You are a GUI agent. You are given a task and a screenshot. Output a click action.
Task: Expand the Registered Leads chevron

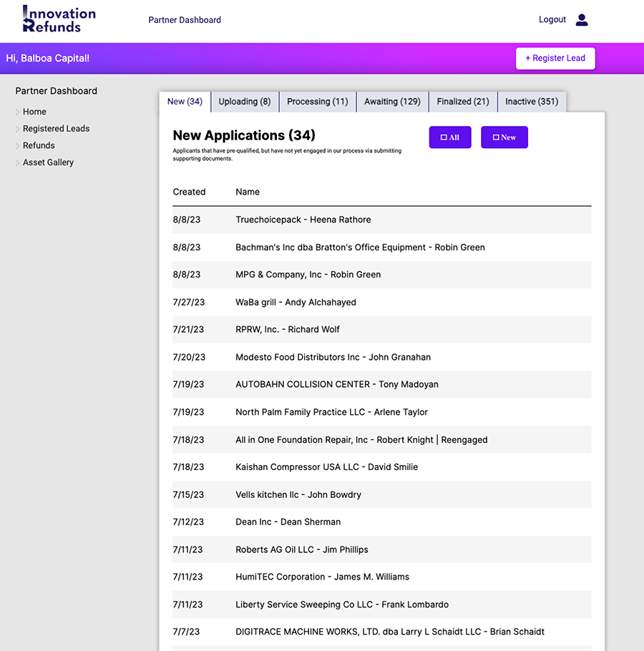18,129
